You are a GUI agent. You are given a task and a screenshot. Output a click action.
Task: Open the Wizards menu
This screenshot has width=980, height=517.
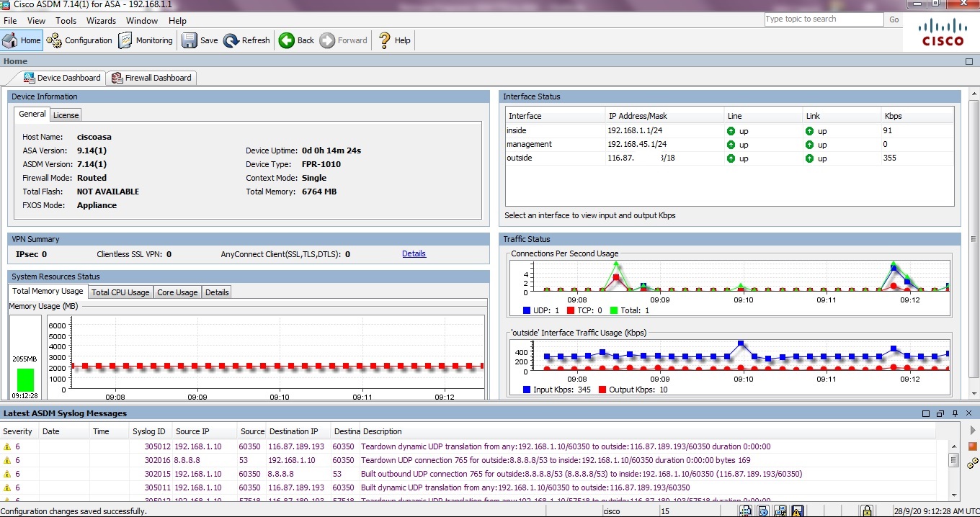pyautogui.click(x=101, y=20)
